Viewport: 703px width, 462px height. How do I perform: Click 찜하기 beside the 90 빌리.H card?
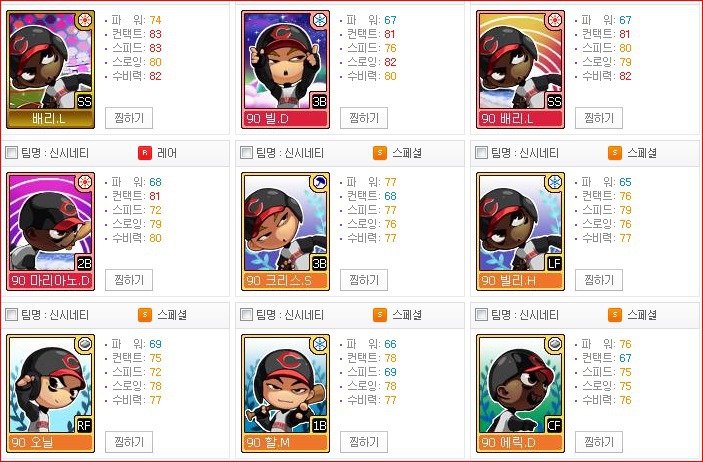[599, 280]
